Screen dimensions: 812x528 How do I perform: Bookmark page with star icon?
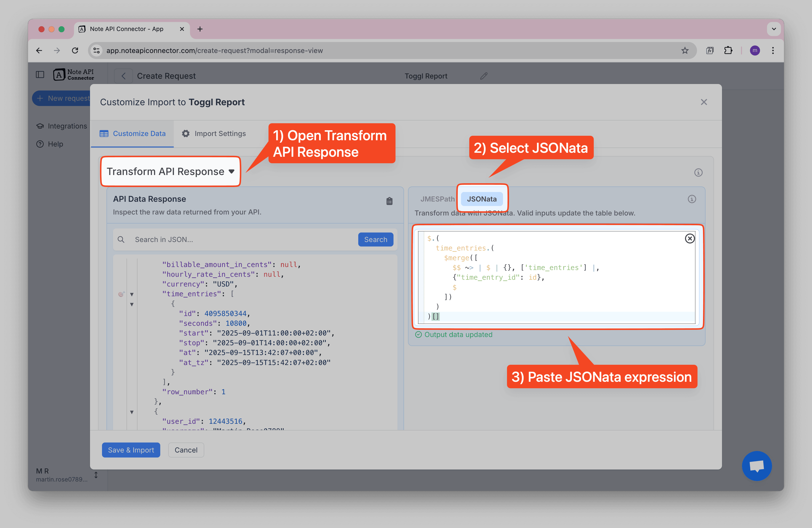[x=685, y=50]
